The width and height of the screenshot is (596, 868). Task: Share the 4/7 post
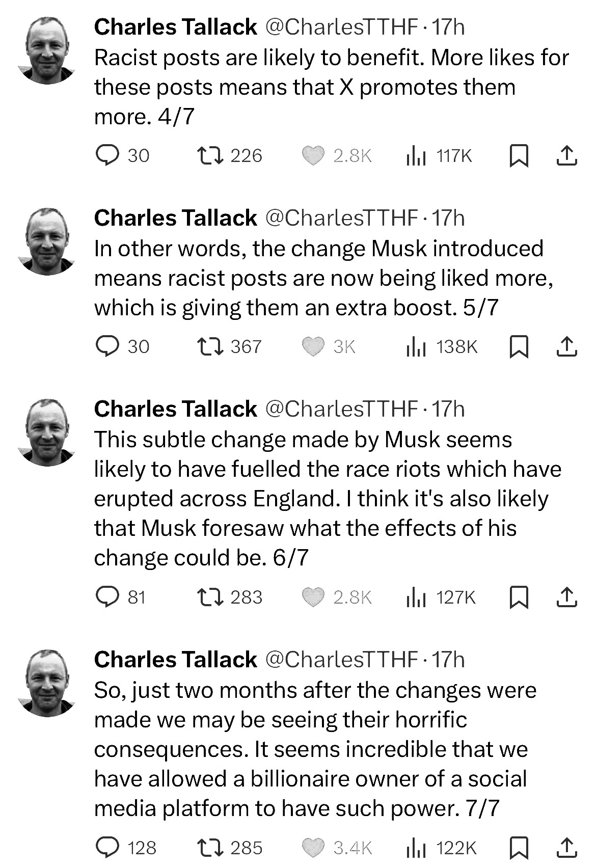point(566,155)
